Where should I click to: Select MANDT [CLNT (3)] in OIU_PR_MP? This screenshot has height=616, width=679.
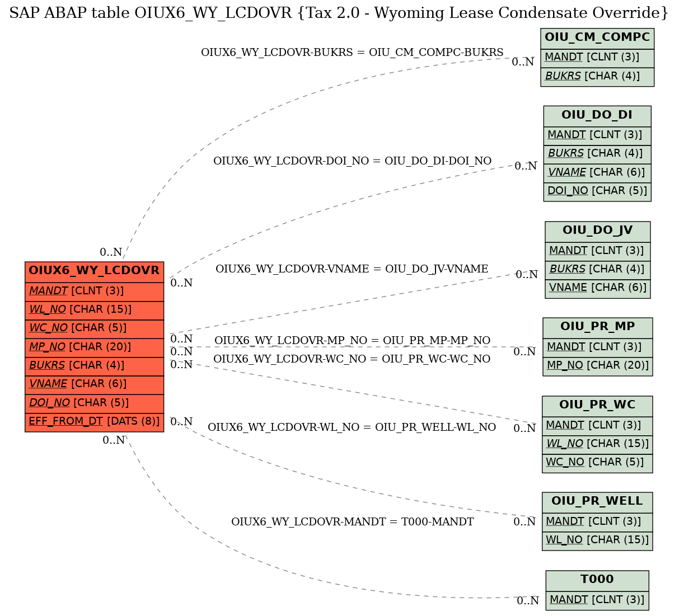coord(597,347)
